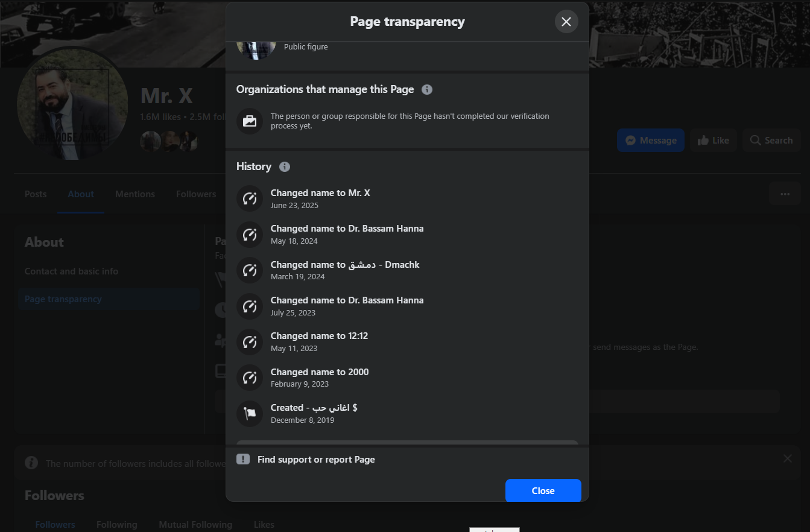
Task: Click icon beside Changed name to 2000
Action: pyautogui.click(x=250, y=378)
